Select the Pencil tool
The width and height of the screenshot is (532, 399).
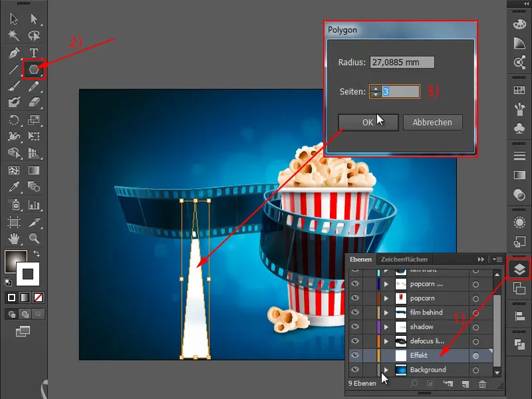pos(34,86)
